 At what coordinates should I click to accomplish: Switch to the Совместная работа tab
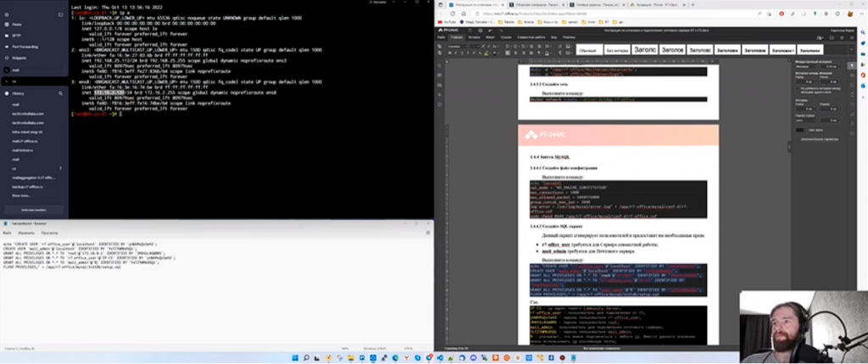coord(531,37)
